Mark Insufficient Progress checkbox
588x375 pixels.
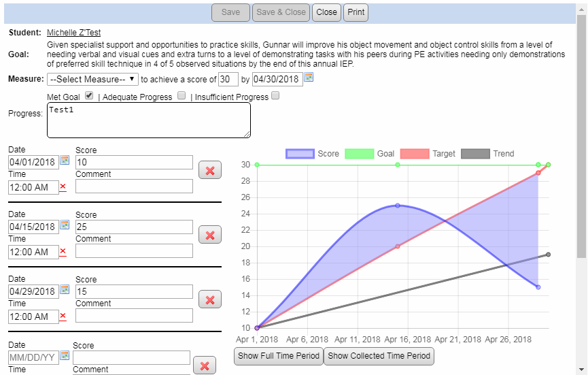(x=275, y=97)
